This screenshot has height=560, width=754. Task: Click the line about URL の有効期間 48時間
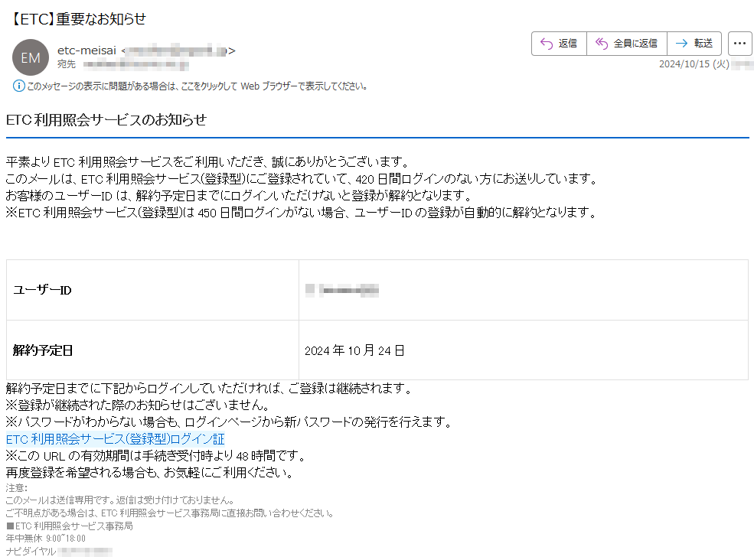(x=155, y=456)
